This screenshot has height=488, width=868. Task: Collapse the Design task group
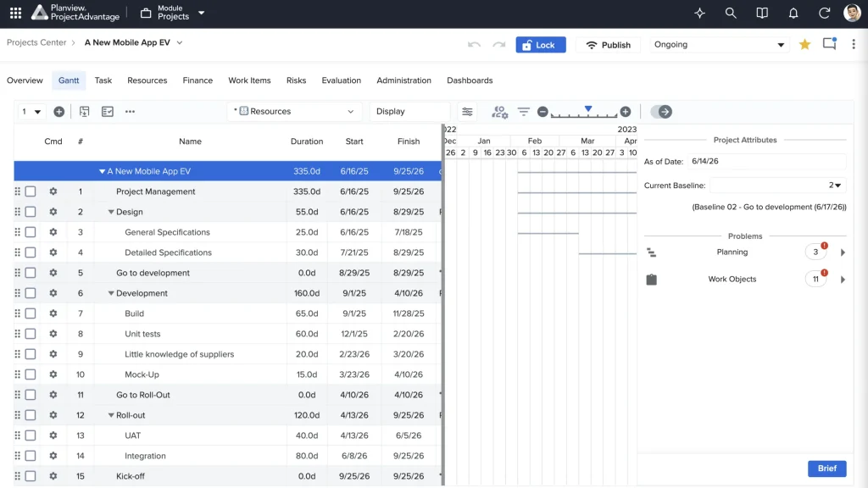click(111, 212)
